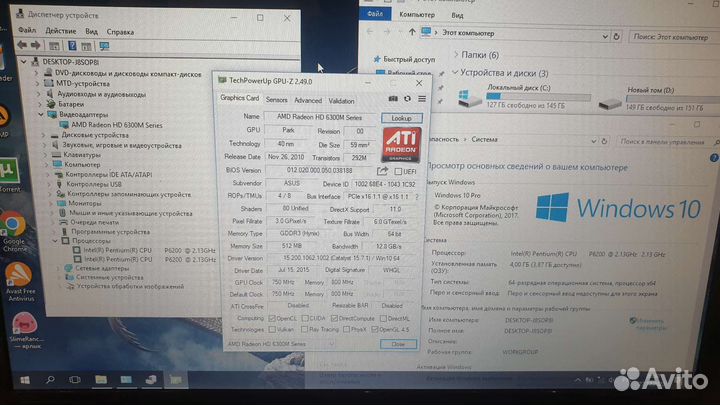Open File Explorer from the taskbar
The height and width of the screenshot is (405, 720).
click(x=101, y=379)
